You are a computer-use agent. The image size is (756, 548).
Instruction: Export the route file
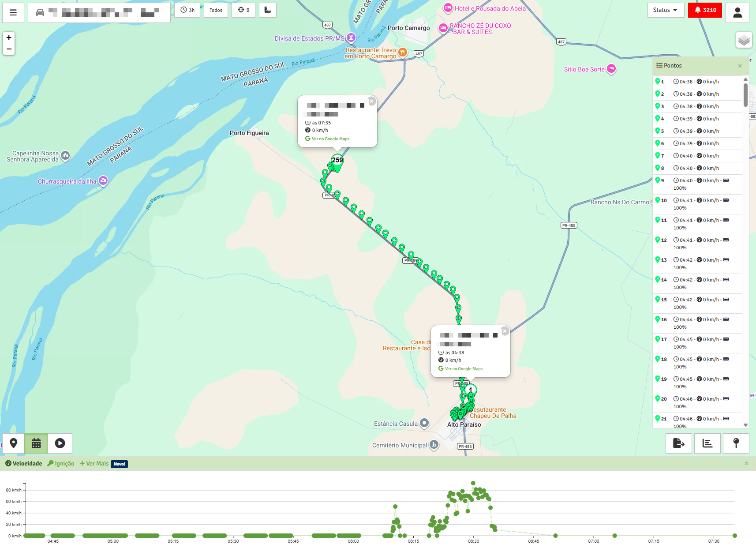pyautogui.click(x=679, y=443)
